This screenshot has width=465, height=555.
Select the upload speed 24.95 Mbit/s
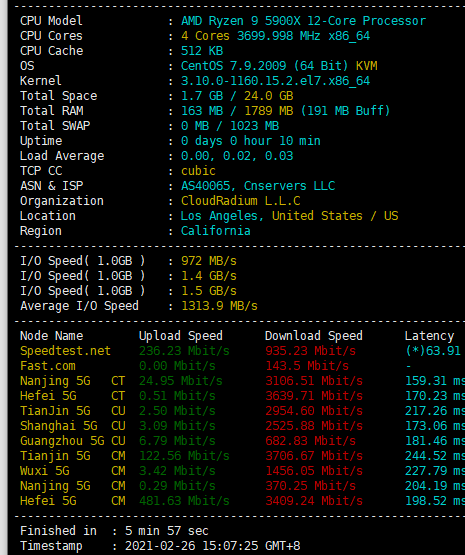point(181,381)
